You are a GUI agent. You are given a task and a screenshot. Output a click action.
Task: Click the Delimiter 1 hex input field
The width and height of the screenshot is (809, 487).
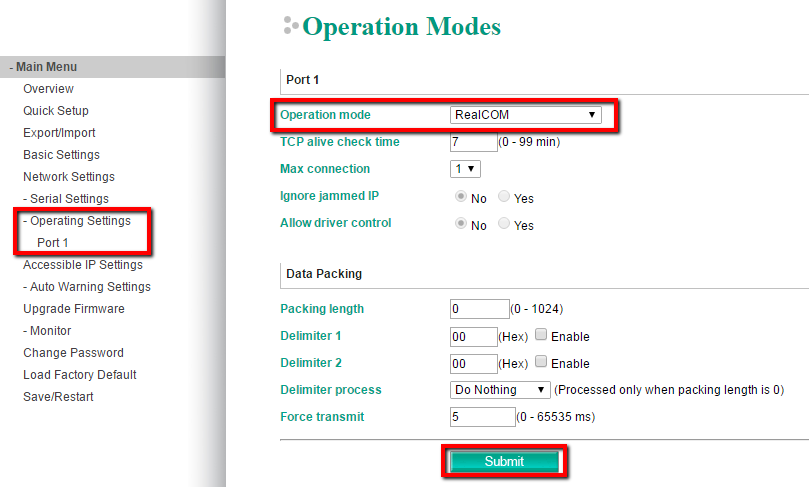(x=474, y=336)
